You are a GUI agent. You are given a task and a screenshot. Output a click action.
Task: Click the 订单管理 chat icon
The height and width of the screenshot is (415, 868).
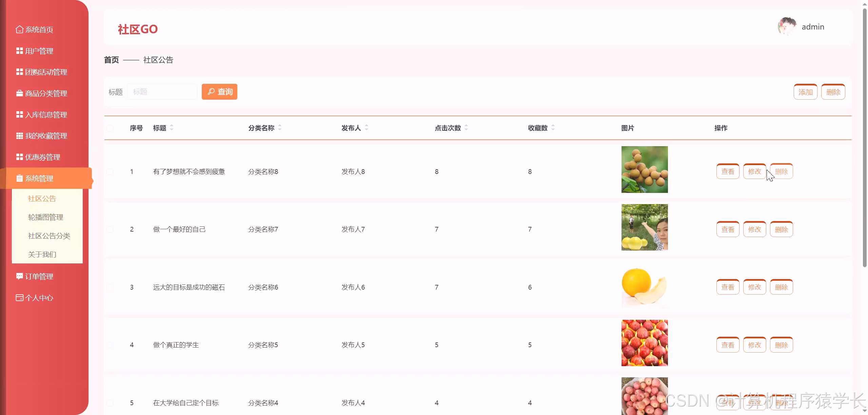coord(19,276)
